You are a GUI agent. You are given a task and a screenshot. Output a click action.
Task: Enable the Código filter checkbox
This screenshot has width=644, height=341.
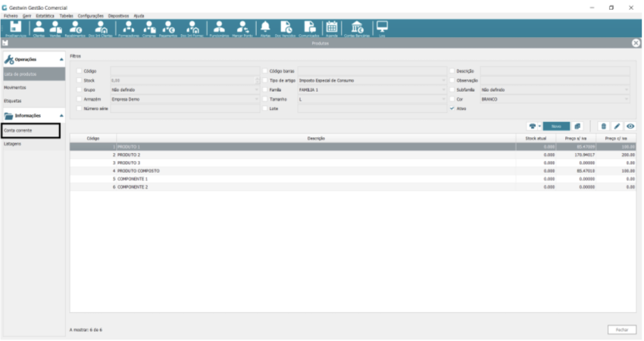(x=79, y=70)
